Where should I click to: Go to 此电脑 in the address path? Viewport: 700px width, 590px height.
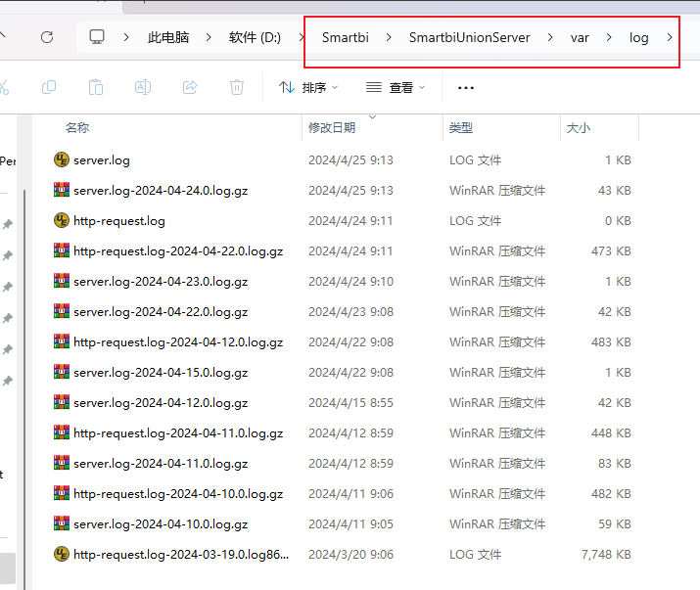[168, 37]
